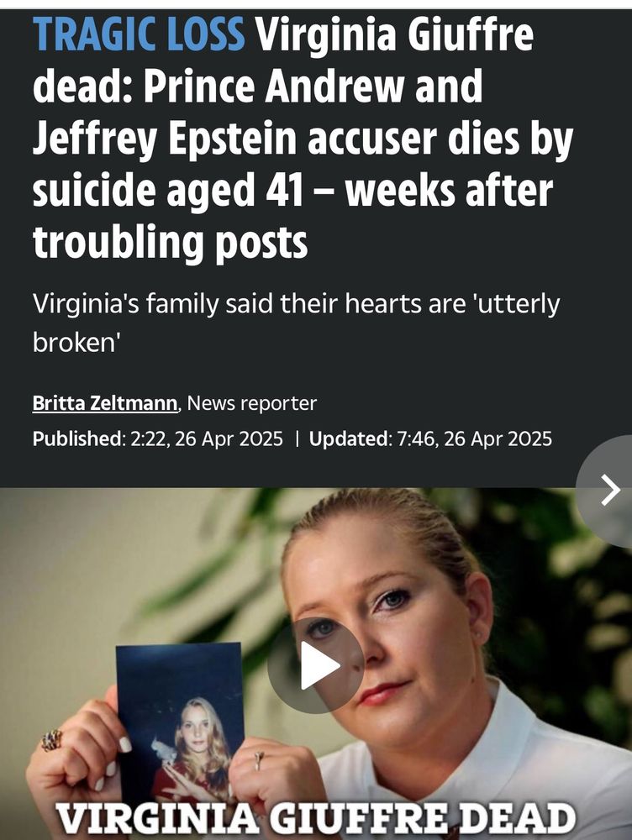
Task: Open author Britta Zeltmann's profile link
Action: 105,403
